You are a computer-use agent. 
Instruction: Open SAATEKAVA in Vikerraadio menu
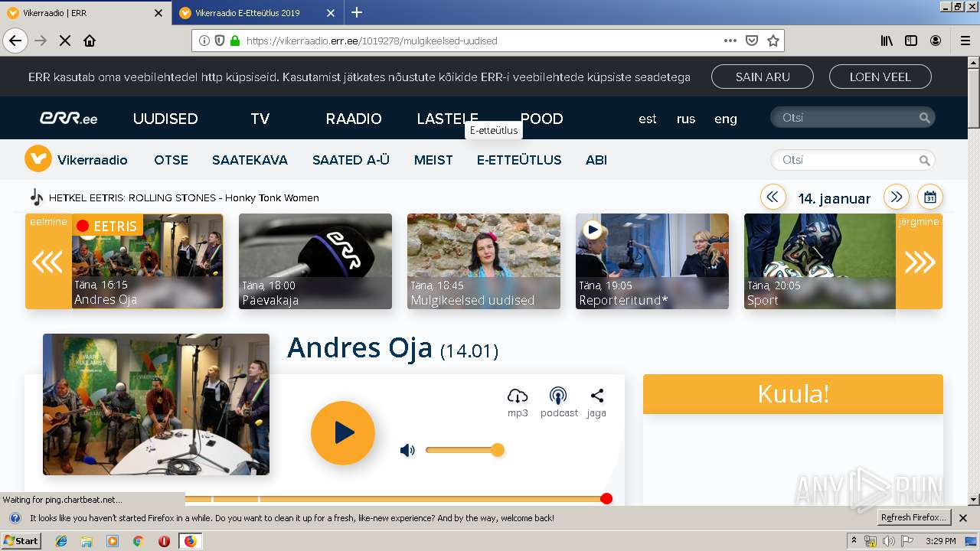tap(250, 160)
